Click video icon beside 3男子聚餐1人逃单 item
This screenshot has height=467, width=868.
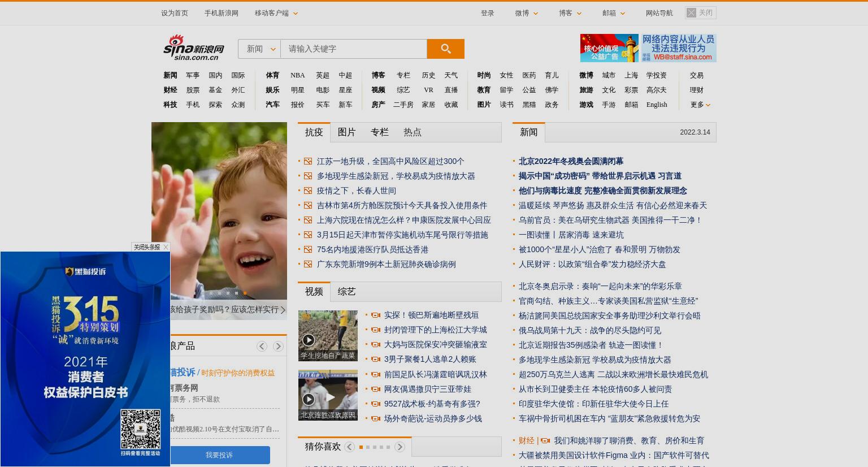click(375, 359)
